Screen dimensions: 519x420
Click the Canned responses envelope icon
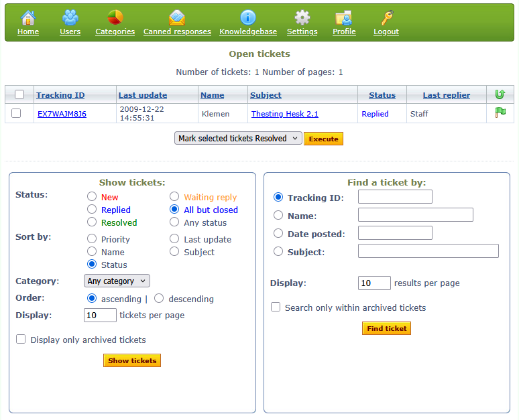tap(177, 17)
